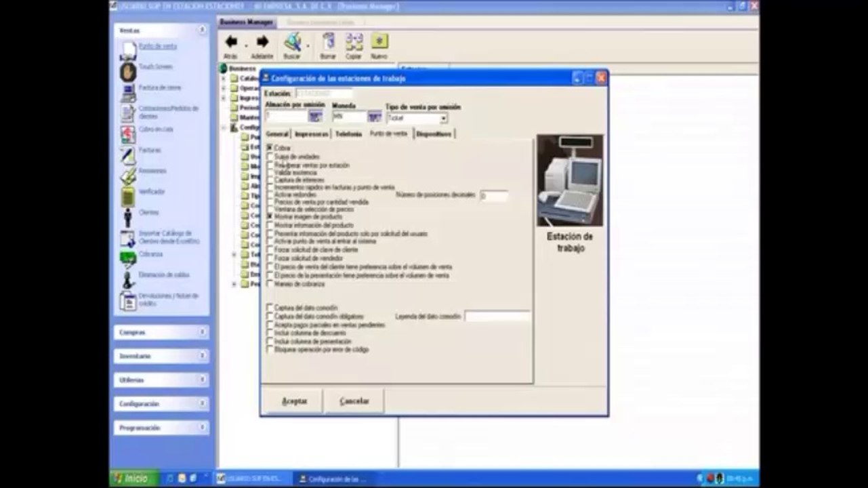Open the Facturas pen icon

coord(128,155)
